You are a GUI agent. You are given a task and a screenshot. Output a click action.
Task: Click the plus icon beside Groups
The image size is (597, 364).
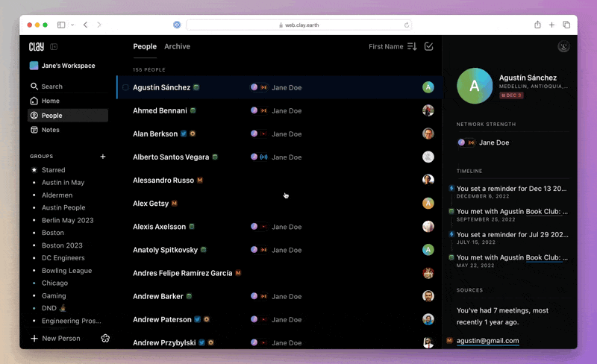(x=103, y=157)
